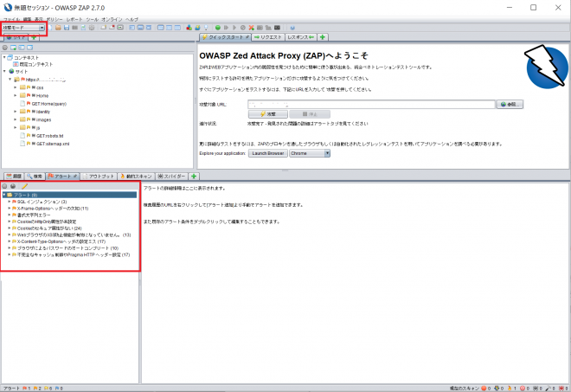This screenshot has height=392, width=571.
Task: Expand the Identity folder in Sites tree
Action: point(16,112)
